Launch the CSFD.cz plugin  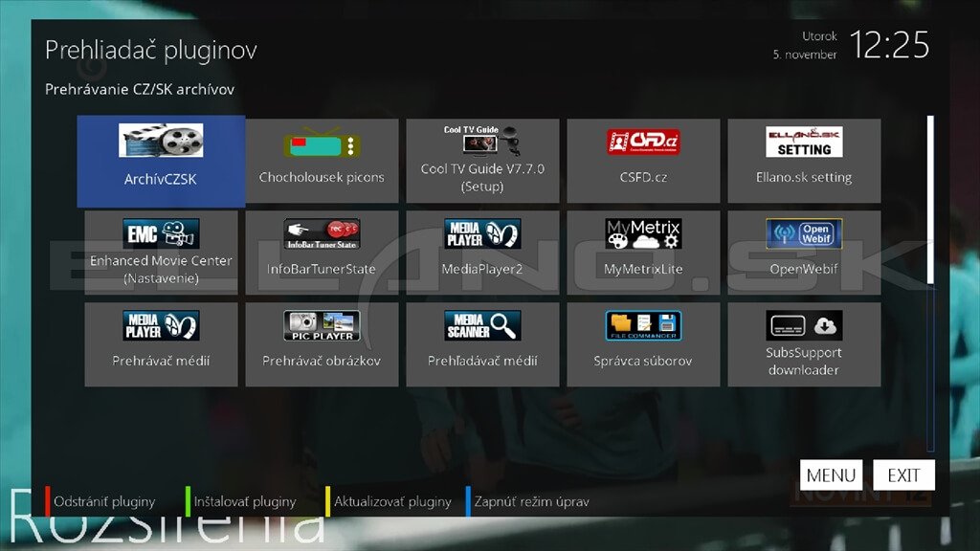(x=643, y=161)
